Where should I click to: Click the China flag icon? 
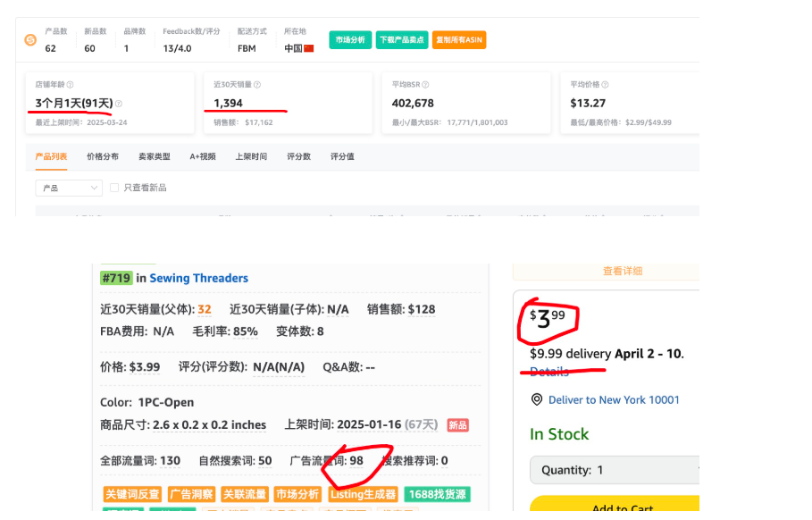[309, 48]
